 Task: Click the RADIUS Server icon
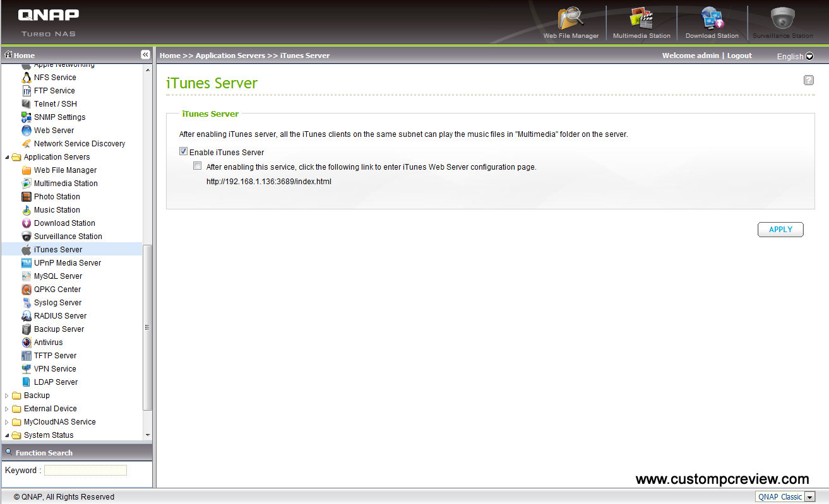(27, 316)
